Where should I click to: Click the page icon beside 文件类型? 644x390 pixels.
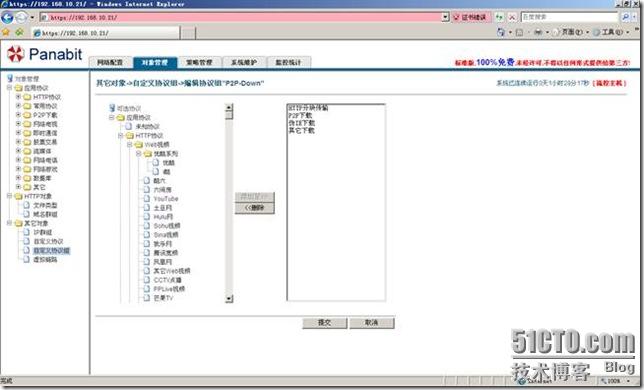tap(27, 205)
